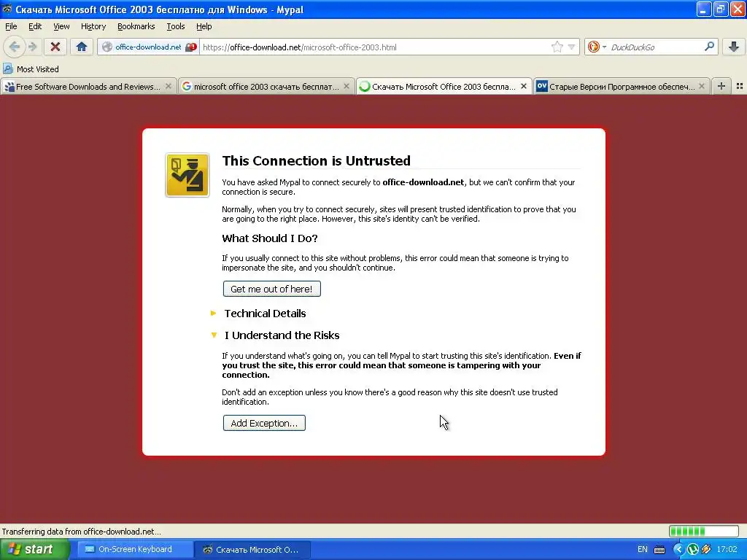Open the View menu
The height and width of the screenshot is (560, 747).
(x=61, y=26)
